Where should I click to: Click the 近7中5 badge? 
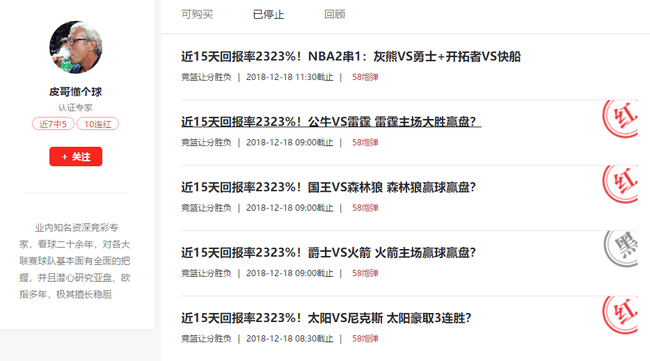[53, 124]
